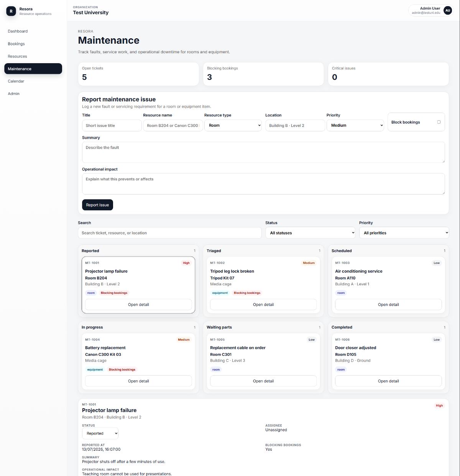Click the Admin User account name
Image resolution: width=460 pixels, height=476 pixels.
[430, 8]
